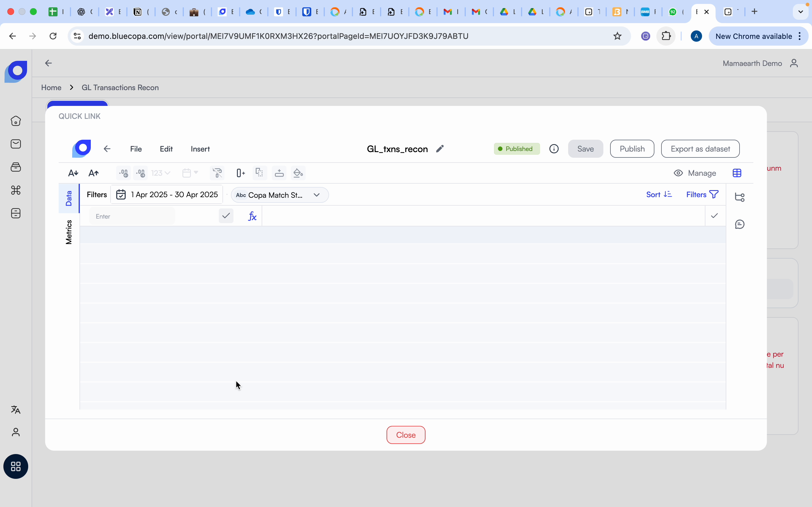Viewport: 812px width, 507px height.
Task: Click the Publish button
Action: [x=632, y=148]
